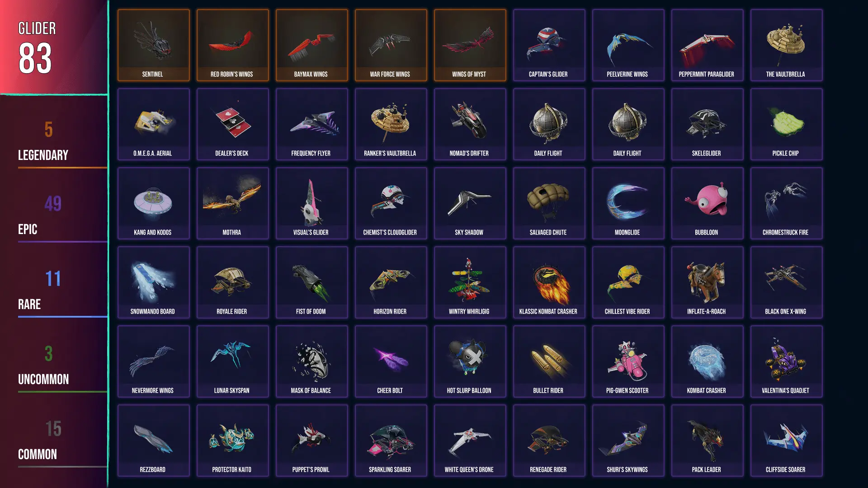Screen dimensions: 868x488
Task: Open the Glider 83 category header
Action: click(54, 47)
